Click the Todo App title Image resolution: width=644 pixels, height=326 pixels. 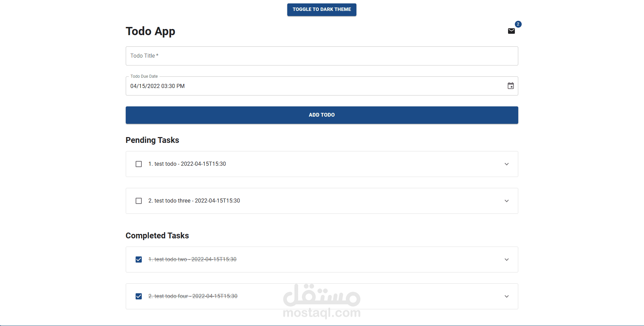tap(150, 31)
